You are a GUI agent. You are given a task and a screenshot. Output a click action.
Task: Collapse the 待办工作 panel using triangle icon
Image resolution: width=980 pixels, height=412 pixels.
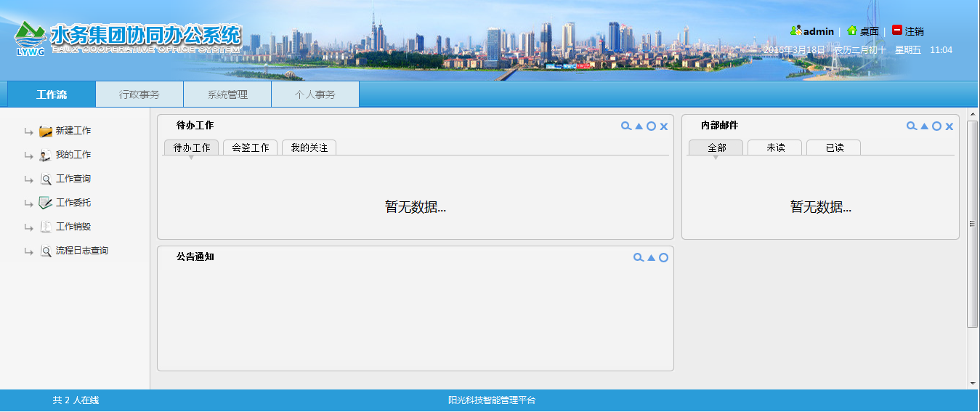pyautogui.click(x=639, y=126)
